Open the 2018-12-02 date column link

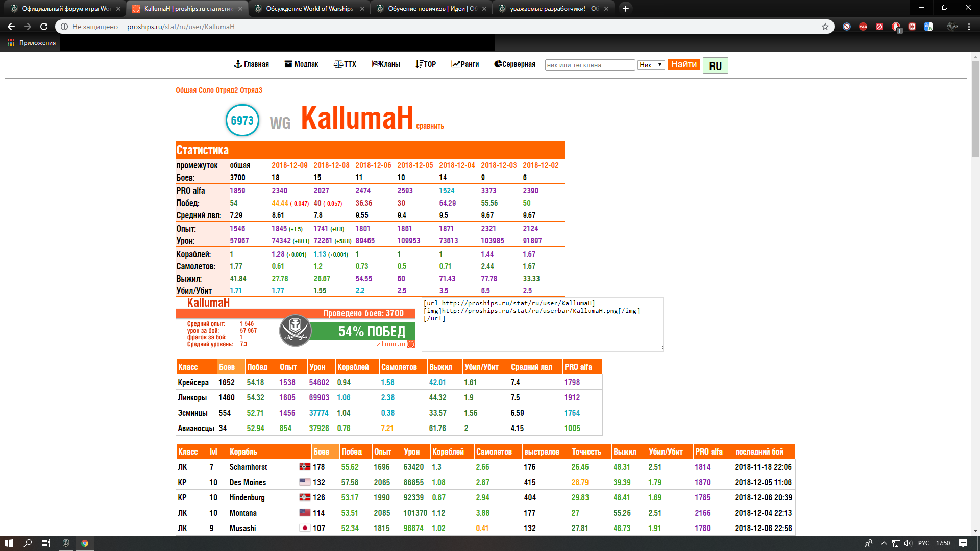click(x=541, y=165)
